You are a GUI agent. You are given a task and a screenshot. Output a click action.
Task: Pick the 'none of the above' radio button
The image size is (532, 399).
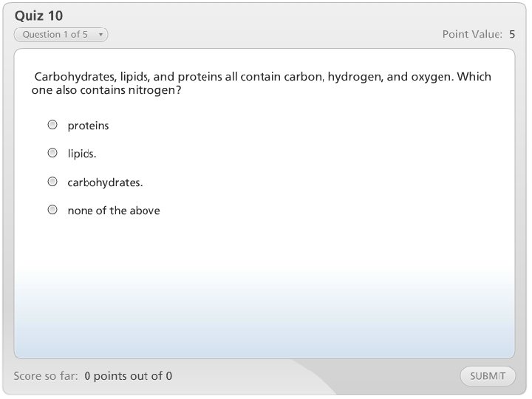tap(52, 210)
